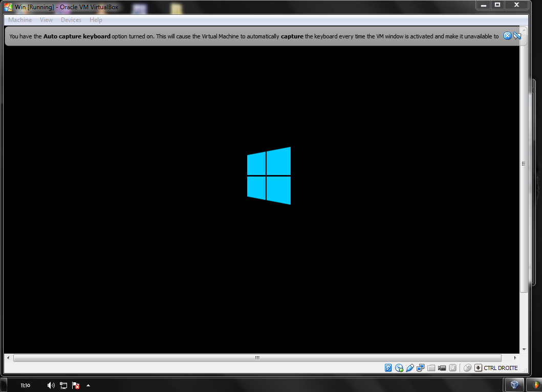Click the taskbar volume speaker icon
Image resolution: width=542 pixels, height=392 pixels.
pos(51,385)
